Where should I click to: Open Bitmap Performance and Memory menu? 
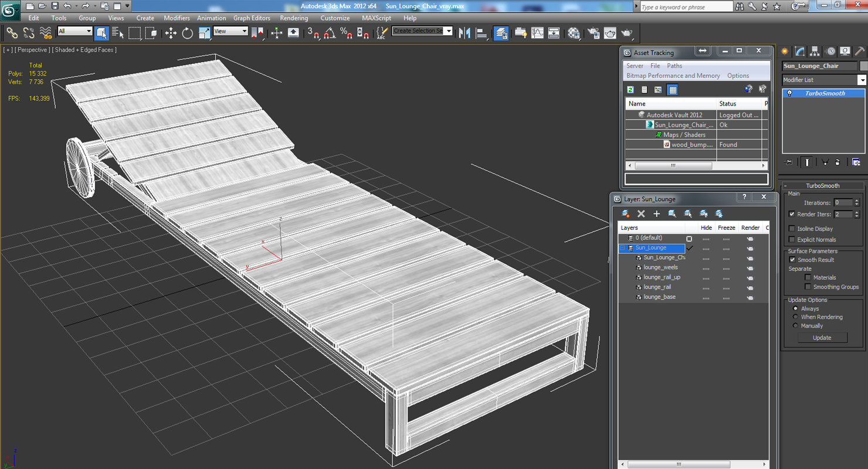(x=673, y=76)
